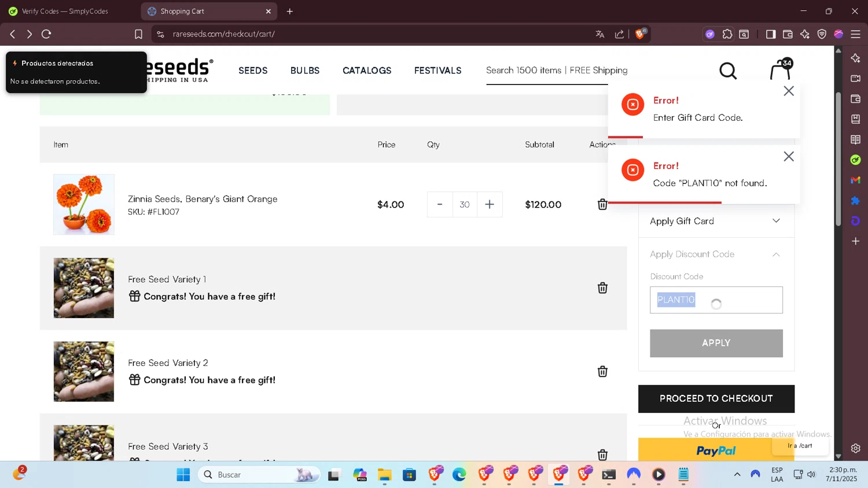Open Leo AI in the sidebar

click(855, 58)
